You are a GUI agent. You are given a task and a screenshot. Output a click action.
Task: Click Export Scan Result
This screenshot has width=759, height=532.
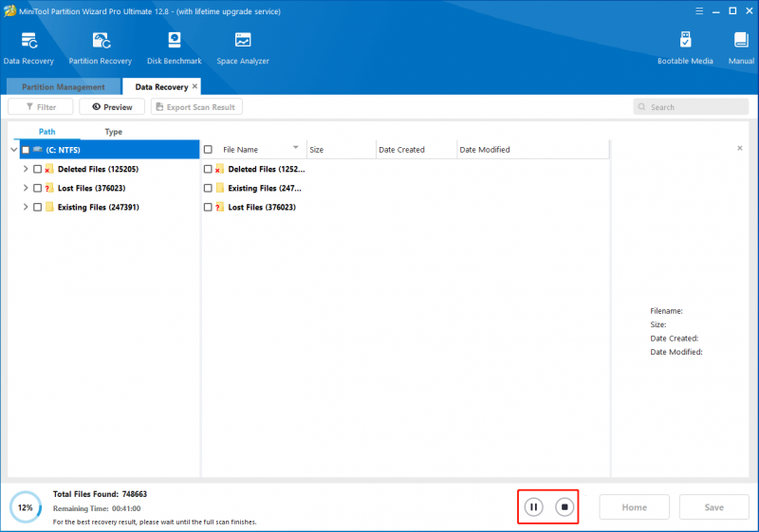196,107
